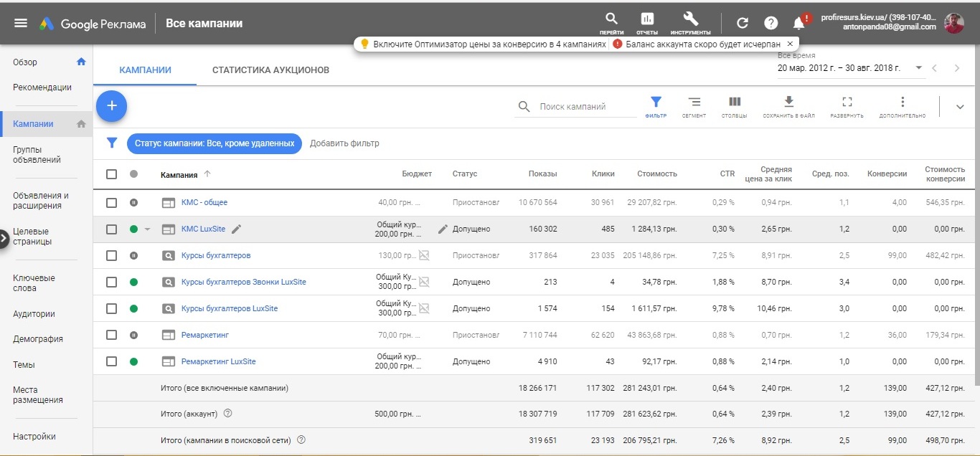Image resolution: width=980 pixels, height=456 pixels.
Task: Open Ключевые слова in the sidebar
Action: [x=34, y=283]
